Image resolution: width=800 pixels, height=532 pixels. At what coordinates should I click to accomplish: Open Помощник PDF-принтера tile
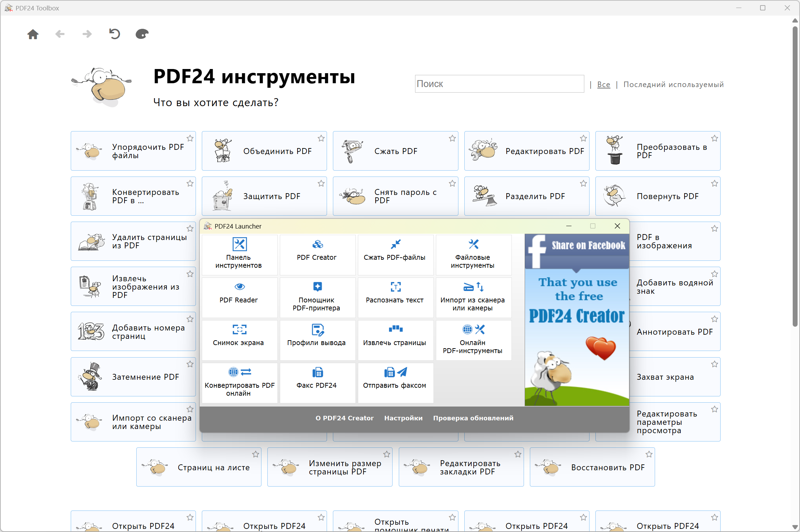click(317, 297)
